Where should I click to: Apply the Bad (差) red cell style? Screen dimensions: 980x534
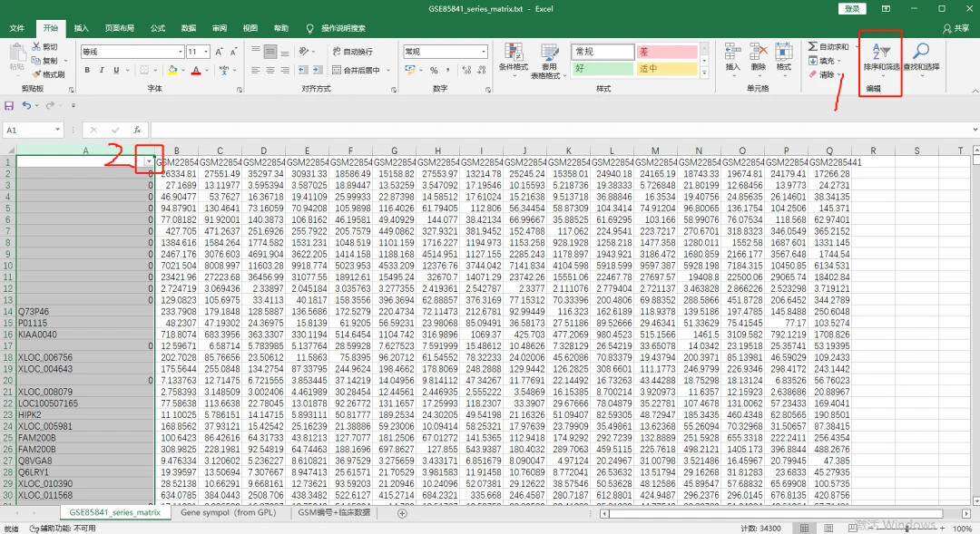(667, 51)
